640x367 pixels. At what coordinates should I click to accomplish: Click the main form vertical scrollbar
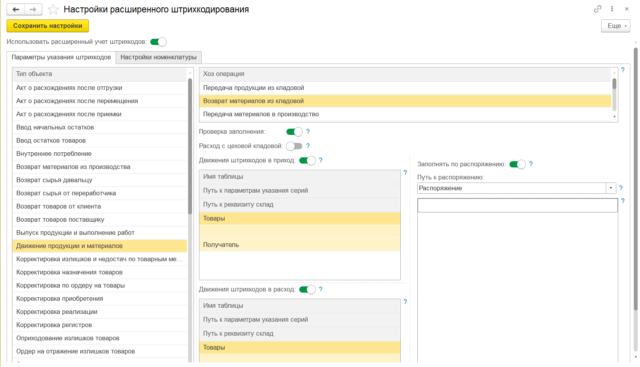click(x=636, y=179)
